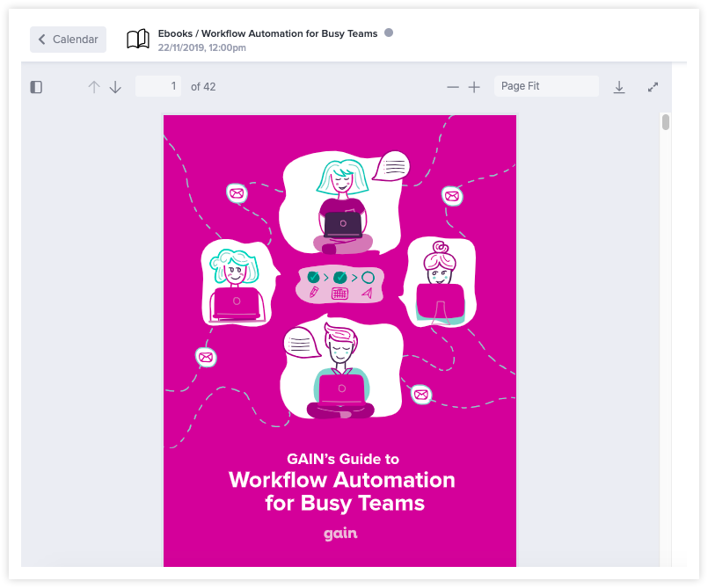
Task: Go back to Calendar
Action: click(x=69, y=40)
